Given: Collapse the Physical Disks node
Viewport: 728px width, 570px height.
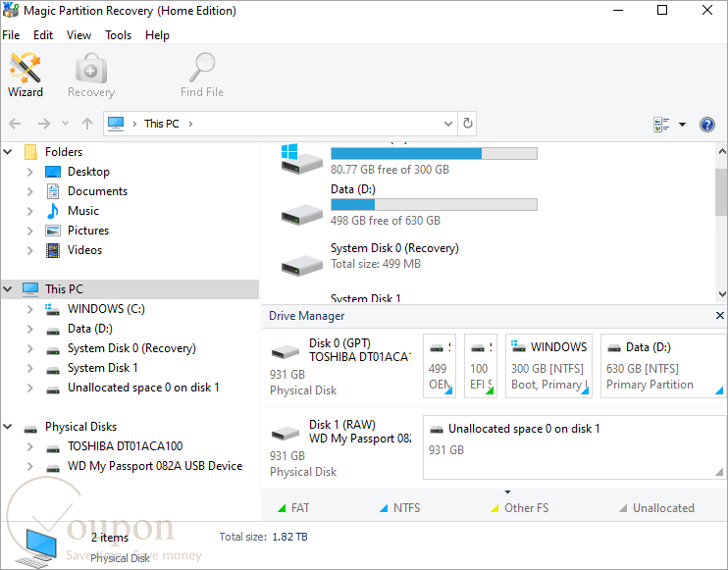Looking at the screenshot, I should 8,427.
